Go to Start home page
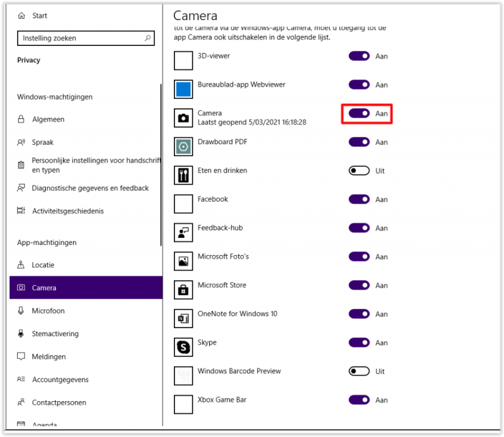504x437 pixels. [x=39, y=16]
